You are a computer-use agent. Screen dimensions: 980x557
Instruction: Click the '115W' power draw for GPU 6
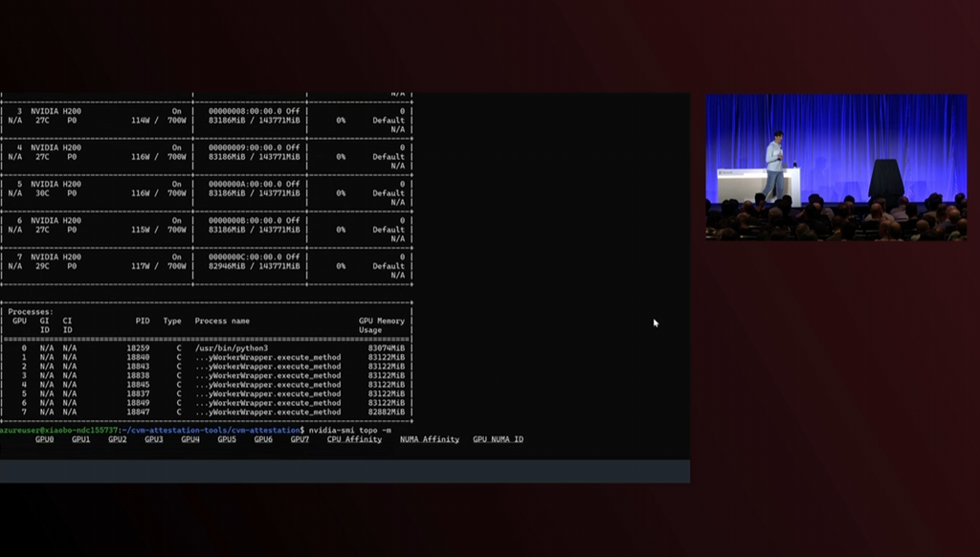point(140,230)
